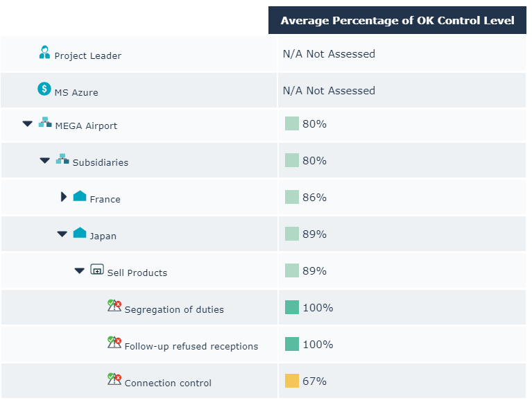Viewport: 532px width, 405px height.
Task: Click the Segregation of duties control icon
Action: pyautogui.click(x=114, y=306)
